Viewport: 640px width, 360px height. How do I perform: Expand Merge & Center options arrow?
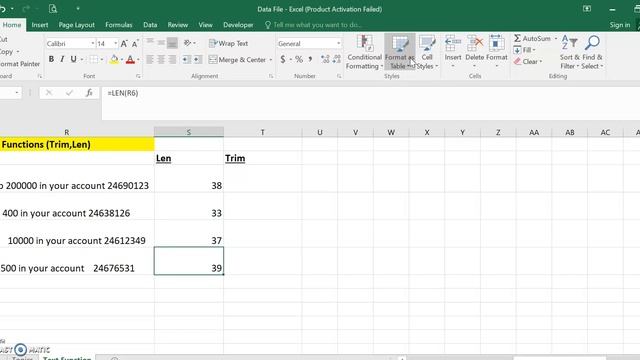click(x=271, y=60)
